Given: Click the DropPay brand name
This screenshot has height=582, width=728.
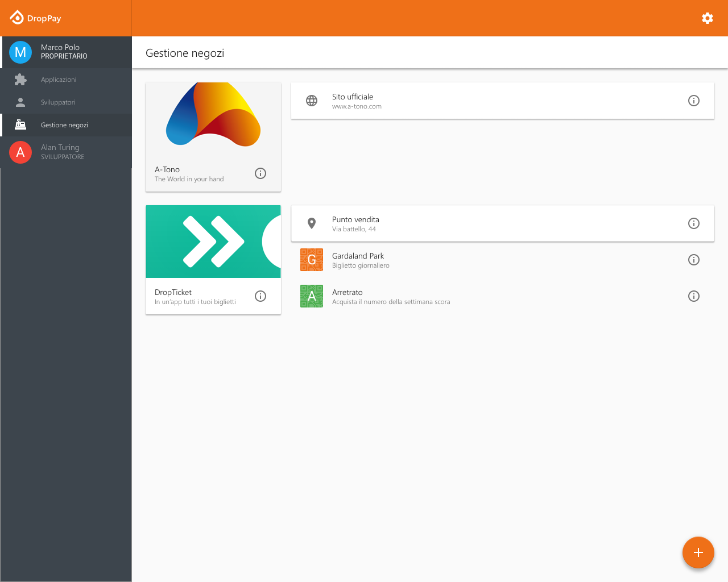Looking at the screenshot, I should (44, 18).
